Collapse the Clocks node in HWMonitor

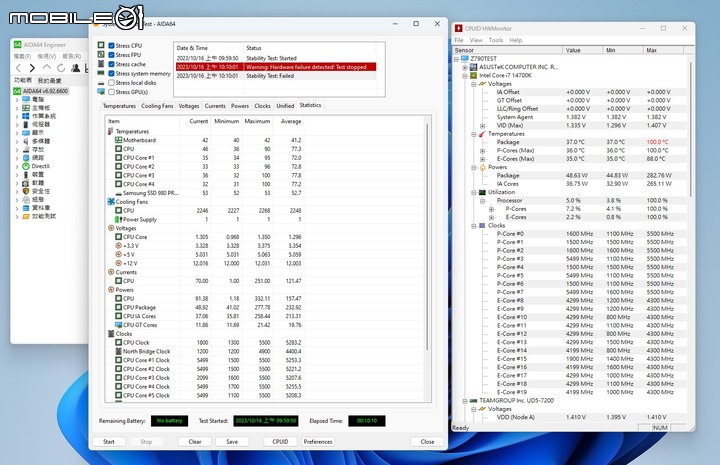pyautogui.click(x=473, y=226)
